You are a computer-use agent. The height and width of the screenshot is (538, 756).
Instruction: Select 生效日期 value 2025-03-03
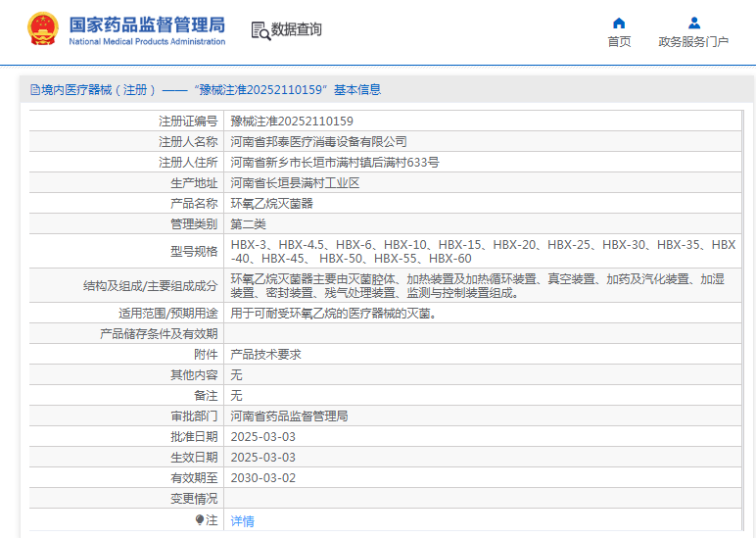tap(262, 458)
